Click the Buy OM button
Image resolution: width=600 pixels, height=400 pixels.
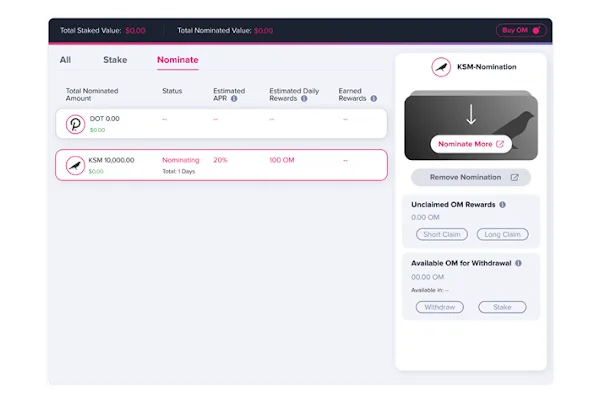pos(521,30)
